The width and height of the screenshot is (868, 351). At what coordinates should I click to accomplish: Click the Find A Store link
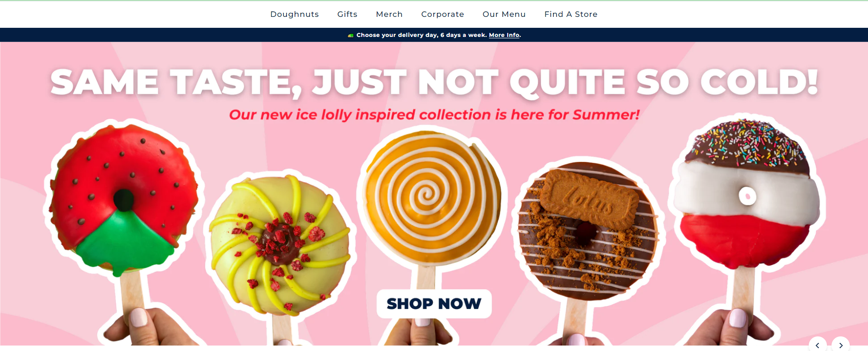point(571,14)
